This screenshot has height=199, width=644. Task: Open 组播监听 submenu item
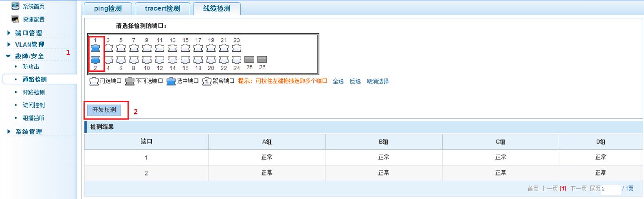pos(34,118)
